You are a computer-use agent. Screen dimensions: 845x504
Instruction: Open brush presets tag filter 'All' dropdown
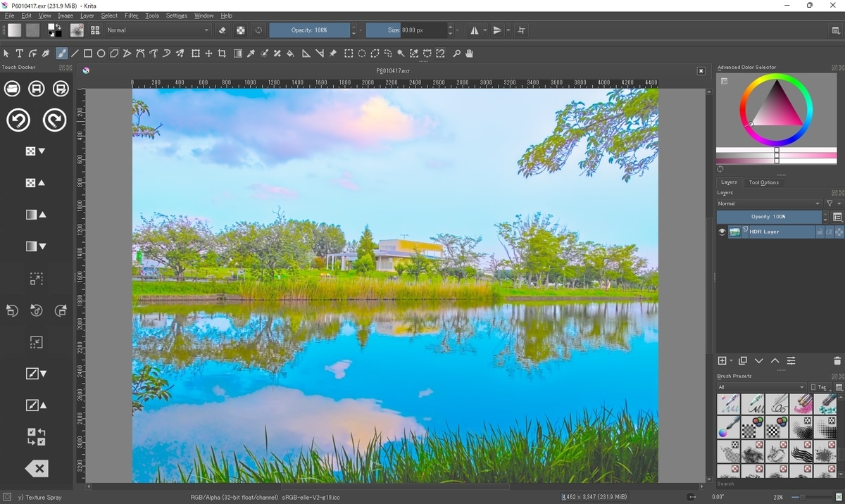[x=761, y=387]
